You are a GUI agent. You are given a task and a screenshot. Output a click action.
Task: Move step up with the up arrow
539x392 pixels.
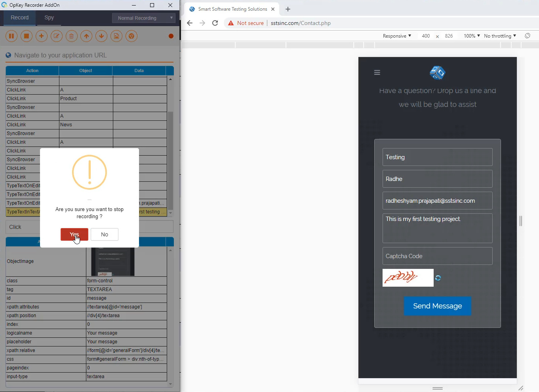point(86,36)
